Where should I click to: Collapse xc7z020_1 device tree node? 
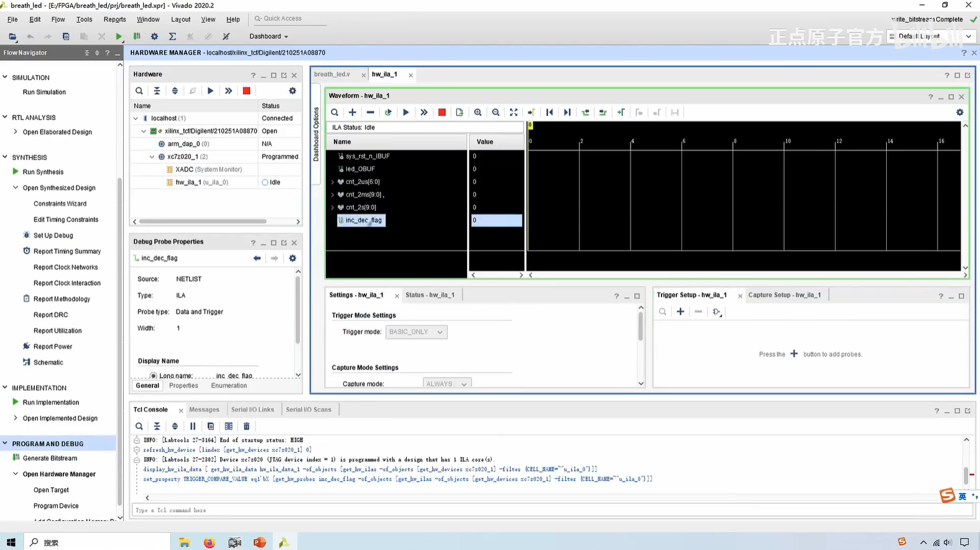pyautogui.click(x=152, y=157)
